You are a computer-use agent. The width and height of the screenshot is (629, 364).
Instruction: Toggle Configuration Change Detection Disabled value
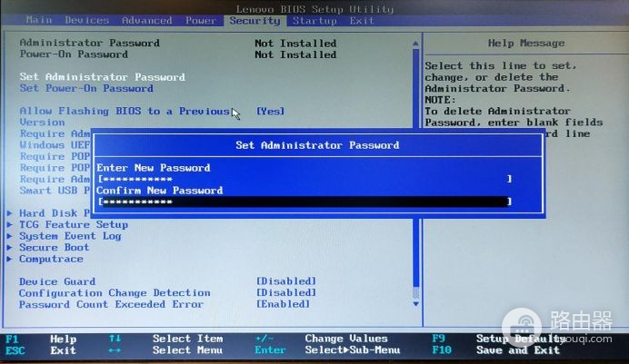[x=286, y=292]
